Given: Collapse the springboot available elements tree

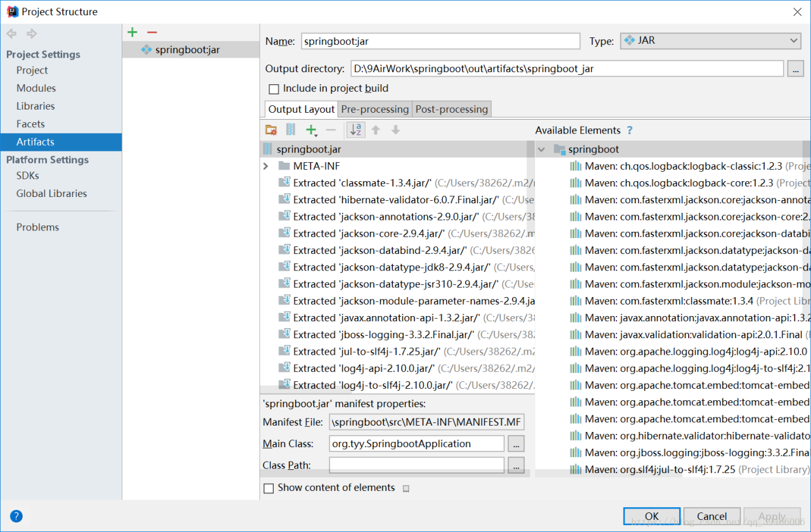Looking at the screenshot, I should point(541,149).
